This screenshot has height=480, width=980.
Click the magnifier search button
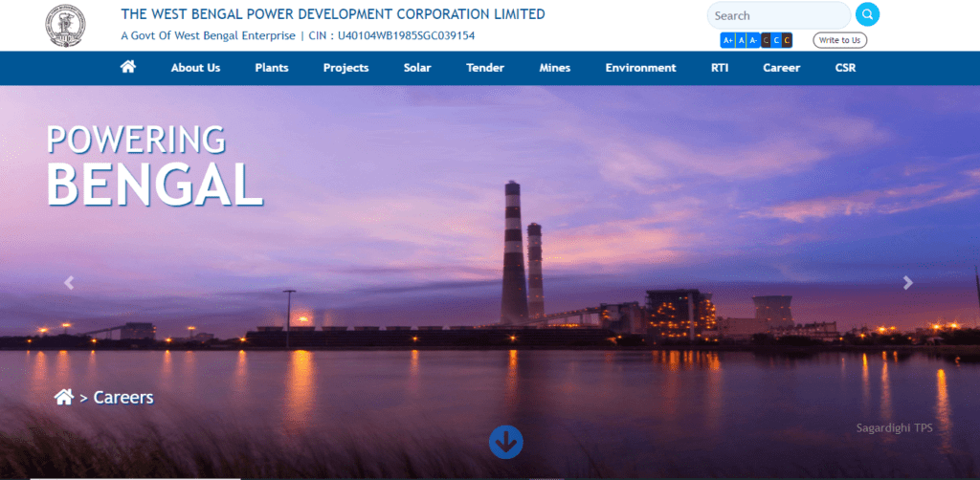pos(867,14)
